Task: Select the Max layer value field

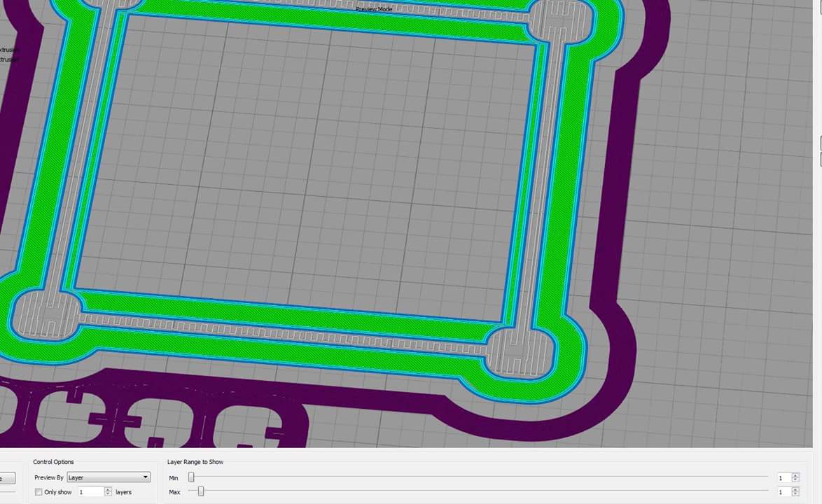Action: pyautogui.click(x=783, y=492)
